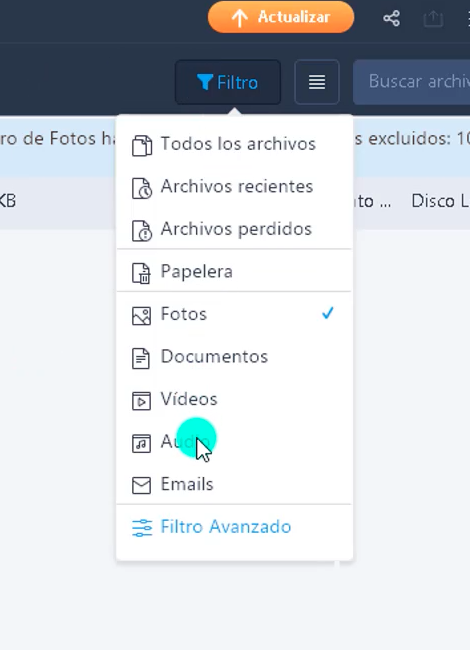Click the Vídeos play icon
This screenshot has width=470, height=650.
[141, 401]
